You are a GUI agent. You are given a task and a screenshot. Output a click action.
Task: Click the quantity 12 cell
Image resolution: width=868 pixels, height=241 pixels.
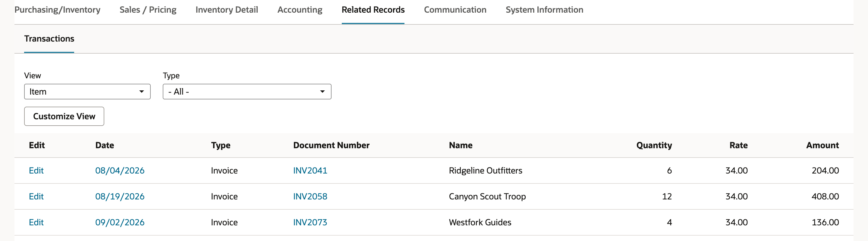click(667, 197)
